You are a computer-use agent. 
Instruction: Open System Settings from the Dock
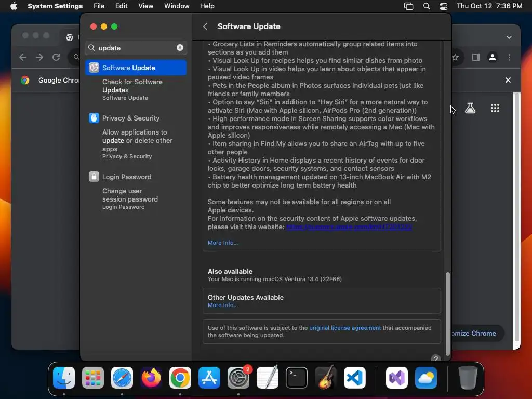[x=238, y=378]
